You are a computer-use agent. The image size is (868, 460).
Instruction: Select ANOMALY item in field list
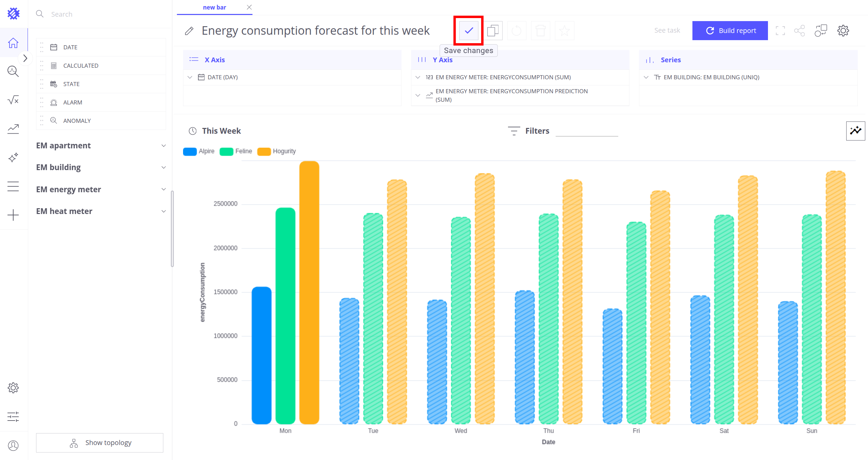(x=77, y=121)
